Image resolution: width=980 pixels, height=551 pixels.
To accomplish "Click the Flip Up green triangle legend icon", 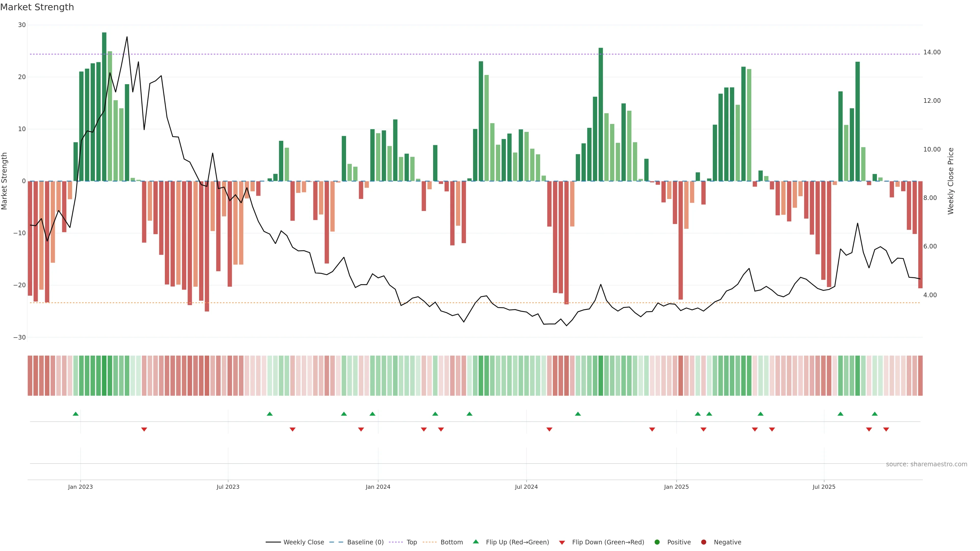I will tap(475, 542).
